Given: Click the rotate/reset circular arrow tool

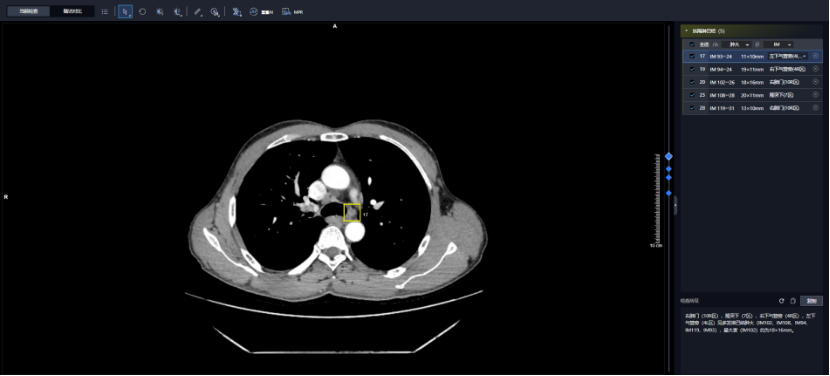Looking at the screenshot, I should (142, 12).
